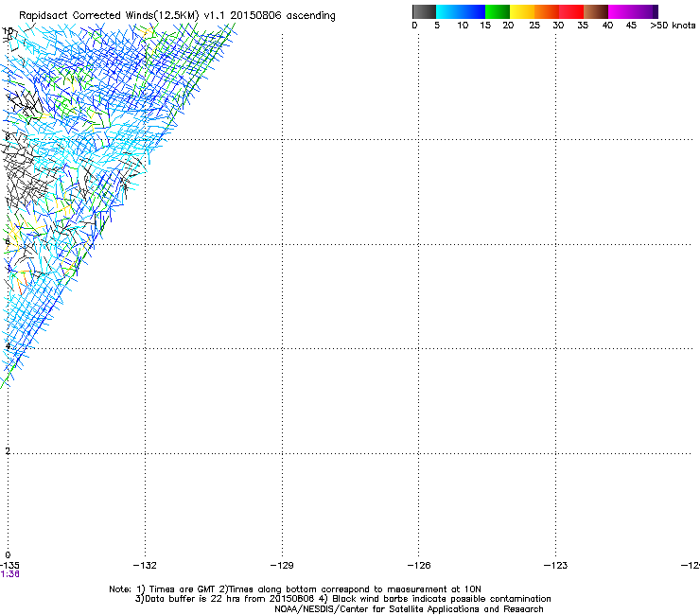
Task: Click the longitude label '-126'
Action: pos(419,566)
